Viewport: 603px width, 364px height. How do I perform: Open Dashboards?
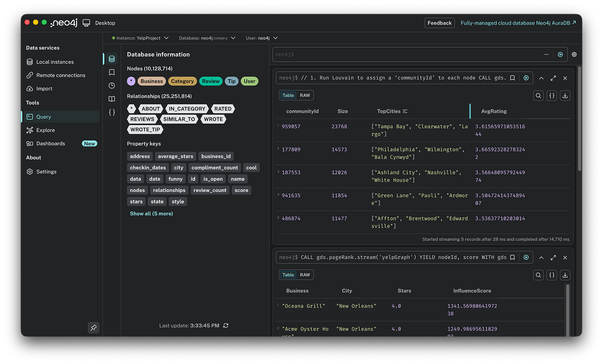(60, 144)
